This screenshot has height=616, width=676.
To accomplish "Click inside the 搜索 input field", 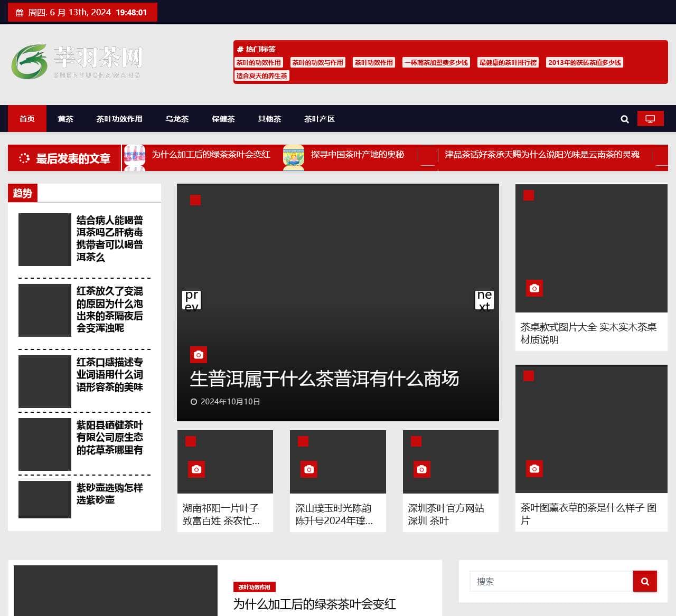I will point(551,581).
